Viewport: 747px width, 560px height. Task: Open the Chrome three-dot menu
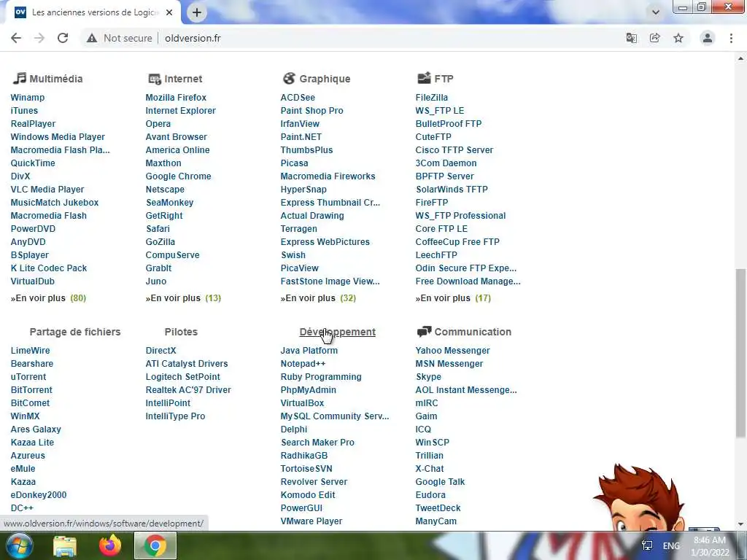point(731,38)
